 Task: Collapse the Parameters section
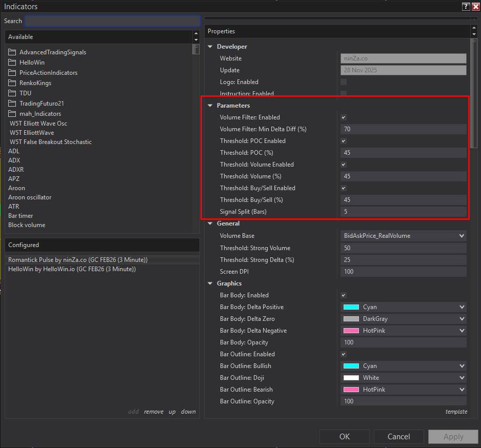pyautogui.click(x=210, y=106)
